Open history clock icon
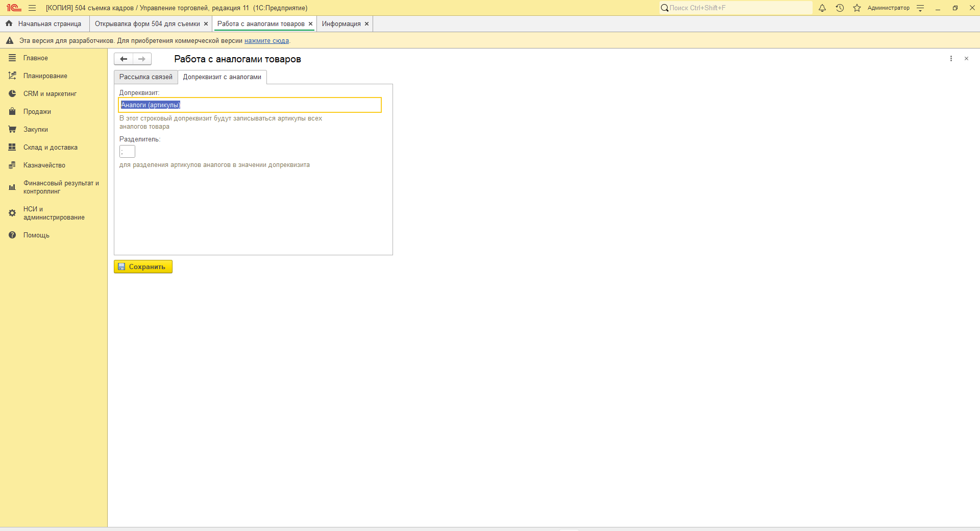 point(840,8)
